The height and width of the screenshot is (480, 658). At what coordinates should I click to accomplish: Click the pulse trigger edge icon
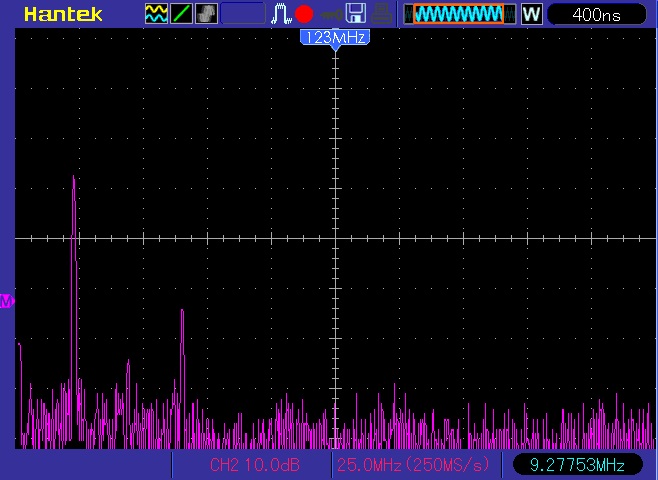(281, 14)
